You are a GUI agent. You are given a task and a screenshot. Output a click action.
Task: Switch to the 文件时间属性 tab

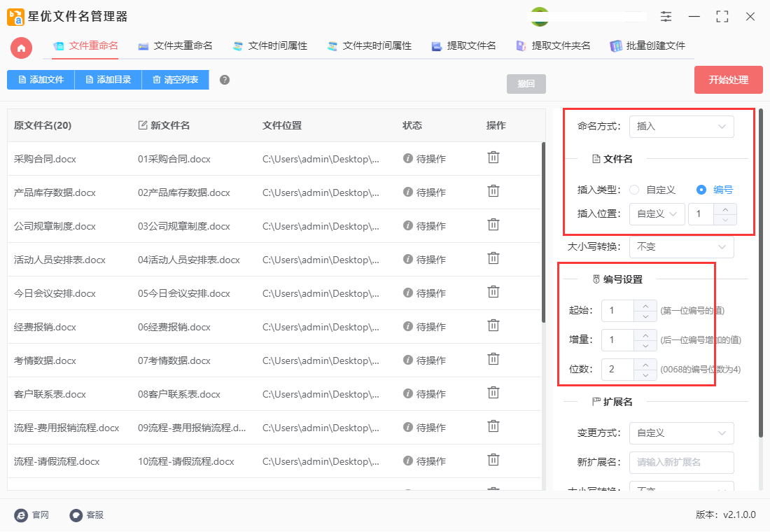click(269, 45)
